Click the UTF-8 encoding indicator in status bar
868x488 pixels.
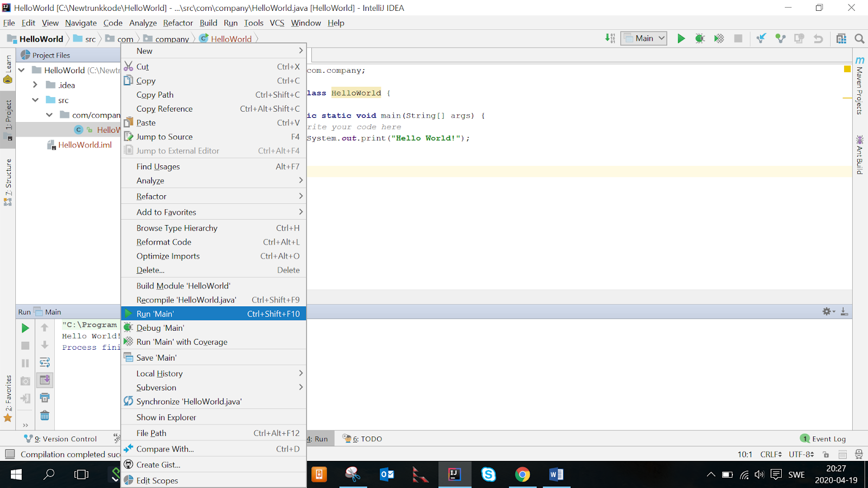[x=800, y=454]
